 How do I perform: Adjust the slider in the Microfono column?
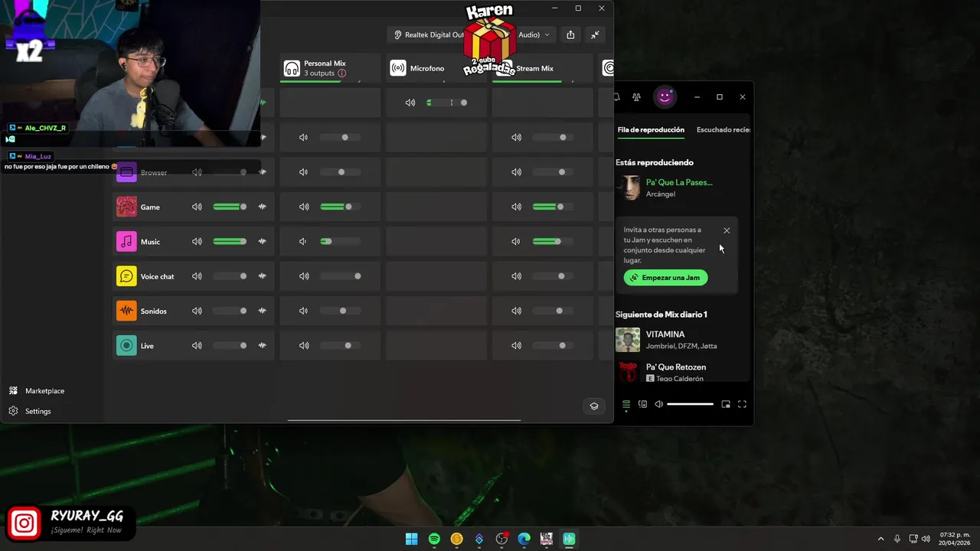[x=447, y=103]
